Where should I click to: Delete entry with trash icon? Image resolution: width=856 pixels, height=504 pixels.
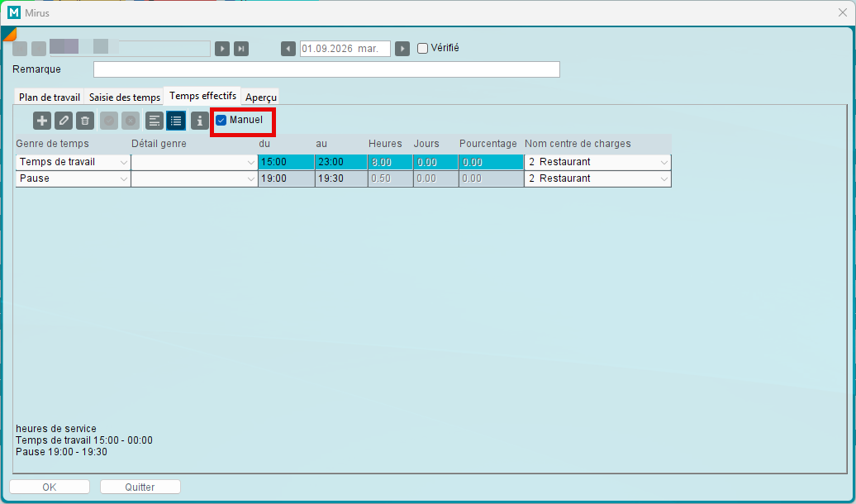pyautogui.click(x=84, y=121)
